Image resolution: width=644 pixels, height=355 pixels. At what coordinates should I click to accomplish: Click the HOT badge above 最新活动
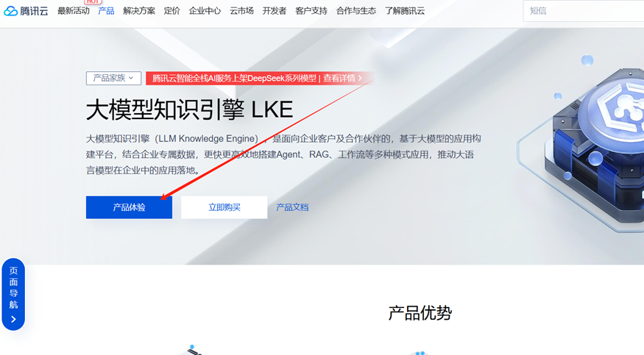tap(93, 1)
